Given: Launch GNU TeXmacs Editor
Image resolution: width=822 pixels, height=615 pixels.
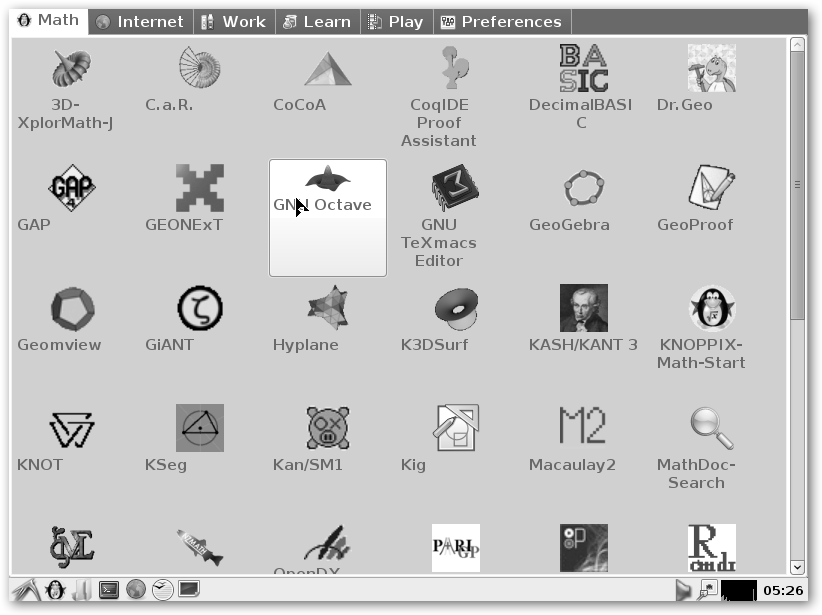Looking at the screenshot, I should pyautogui.click(x=455, y=188).
